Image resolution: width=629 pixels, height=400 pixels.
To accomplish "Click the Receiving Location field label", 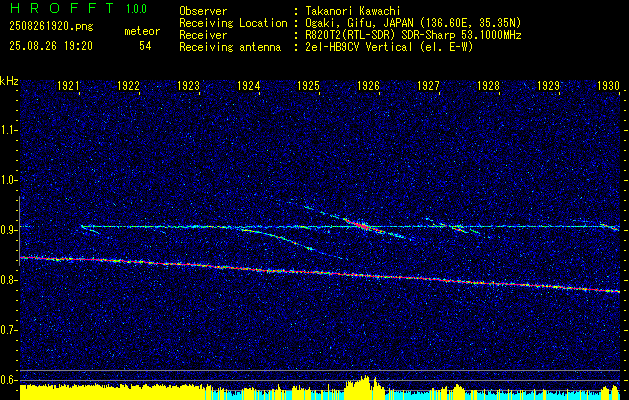I will [x=233, y=23].
